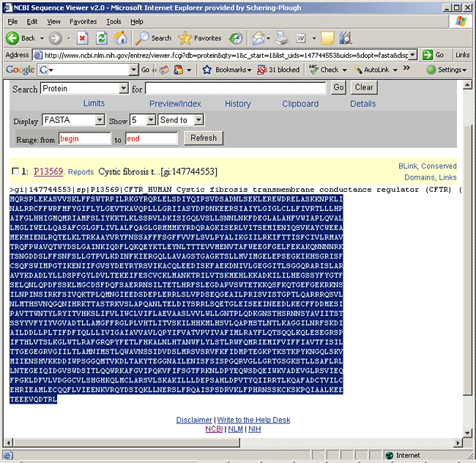The height and width of the screenshot is (463, 476).
Task: Expand the address bar URL dropdown arrow
Action: click(412, 55)
